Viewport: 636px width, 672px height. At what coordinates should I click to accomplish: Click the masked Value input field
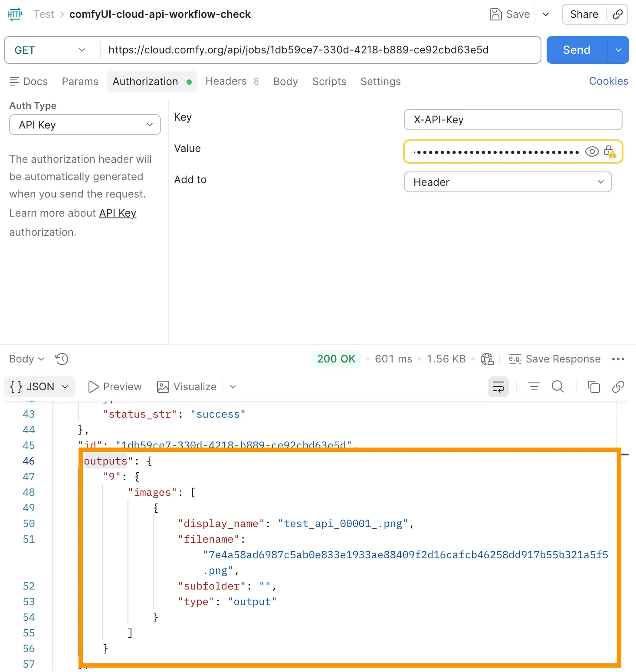click(496, 152)
